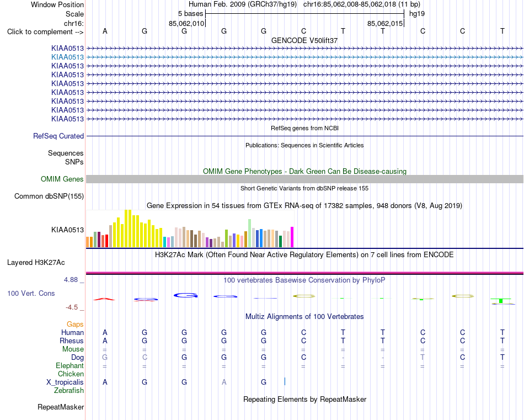
Task: Click the faded 'A' in X_tropicalis row
Action: click(x=224, y=382)
